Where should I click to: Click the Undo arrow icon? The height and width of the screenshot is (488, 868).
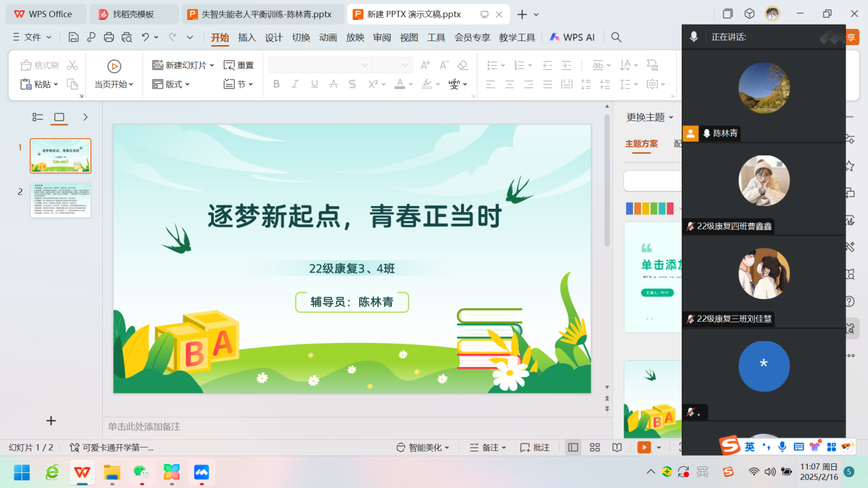145,37
